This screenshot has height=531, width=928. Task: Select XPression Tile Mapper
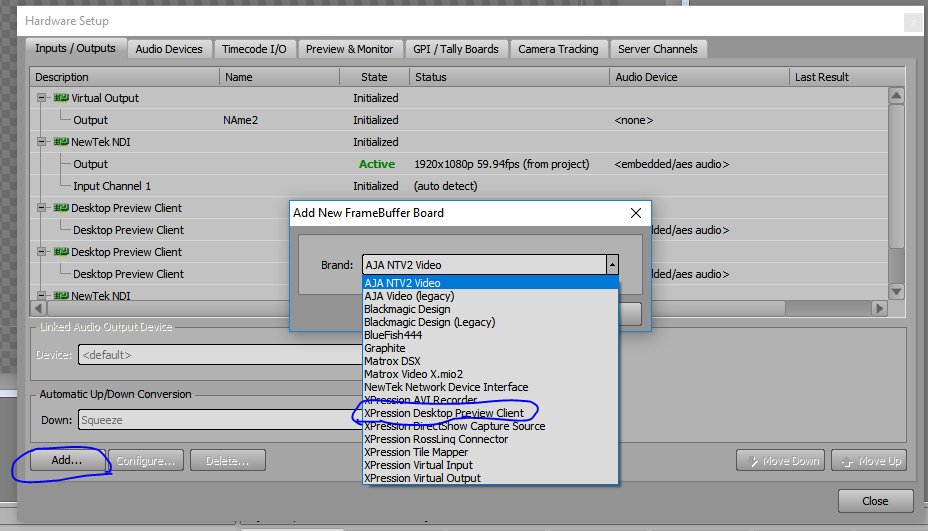(490, 452)
